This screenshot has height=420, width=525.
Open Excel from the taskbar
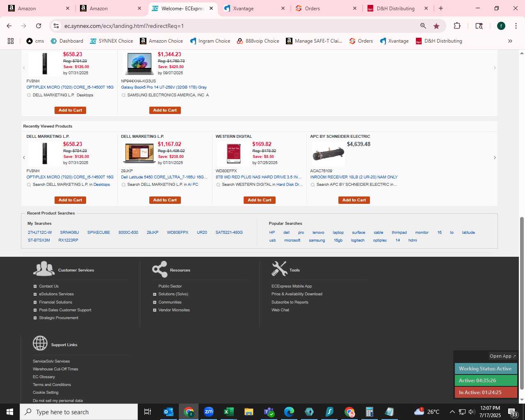tap(228, 412)
